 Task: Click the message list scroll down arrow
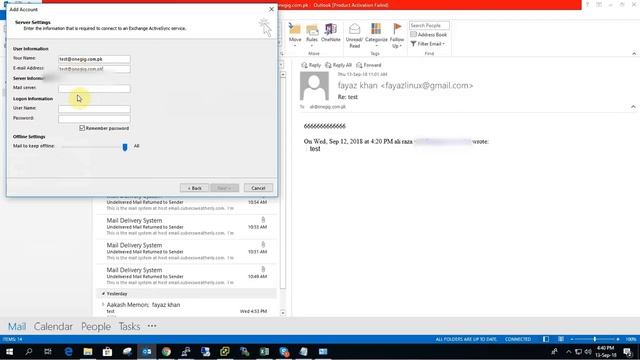tap(283, 313)
